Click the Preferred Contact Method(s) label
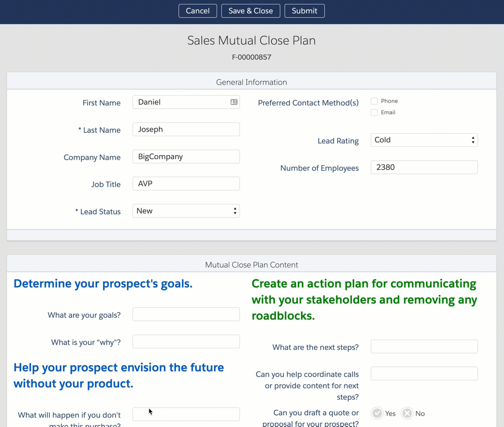Image resolution: width=504 pixels, height=427 pixels. [308, 103]
